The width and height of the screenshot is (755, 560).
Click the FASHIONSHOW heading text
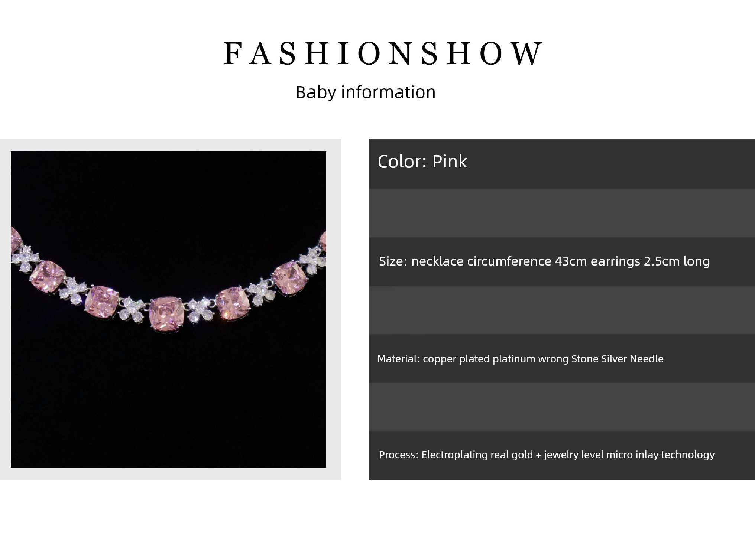click(x=383, y=53)
